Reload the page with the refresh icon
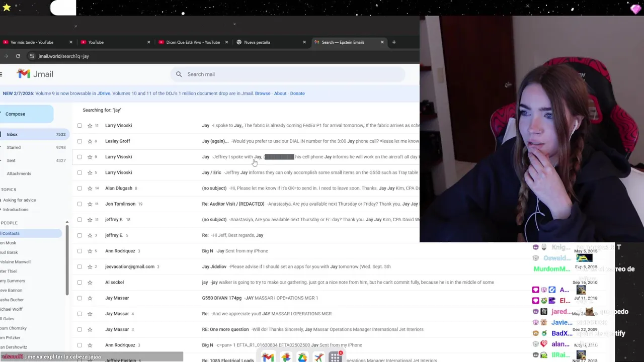The height and width of the screenshot is (362, 644). pos(18,56)
